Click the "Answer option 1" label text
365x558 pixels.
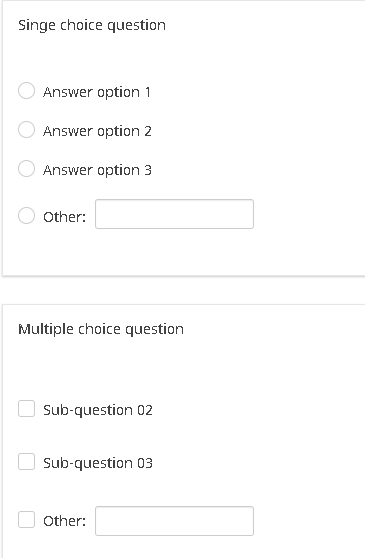[97, 92]
